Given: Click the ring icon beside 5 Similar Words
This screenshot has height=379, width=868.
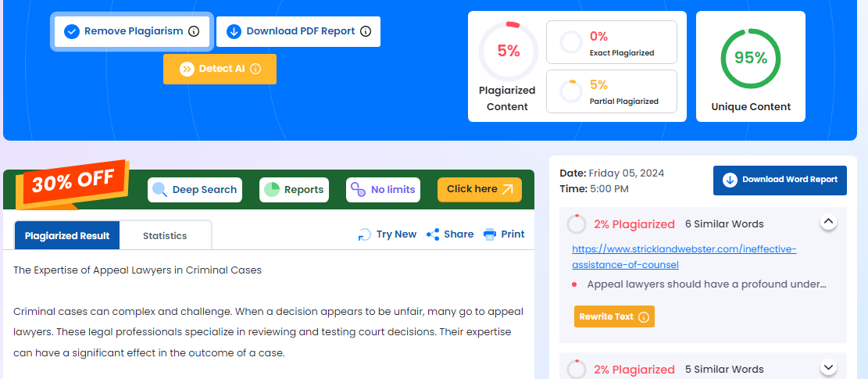Looking at the screenshot, I should pyautogui.click(x=577, y=369).
